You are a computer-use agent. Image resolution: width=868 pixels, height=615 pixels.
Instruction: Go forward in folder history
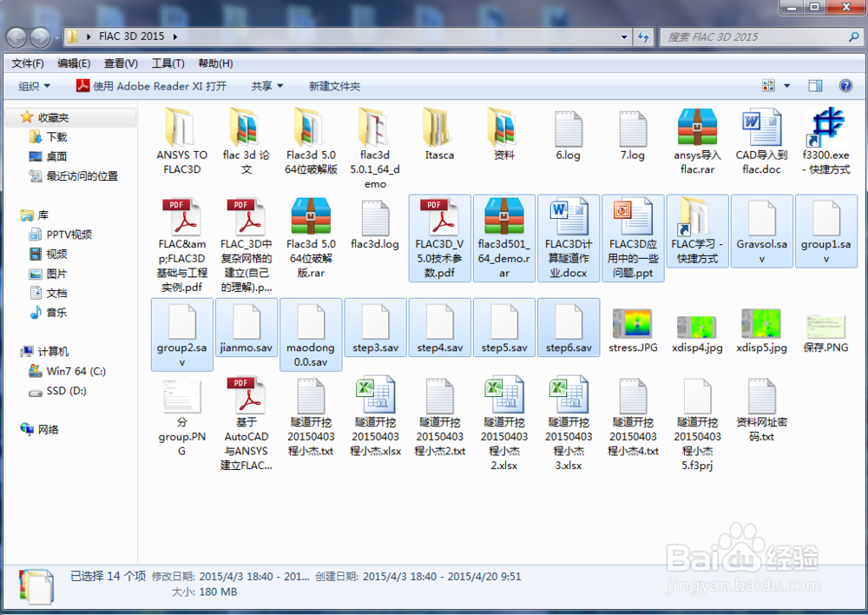pos(41,37)
